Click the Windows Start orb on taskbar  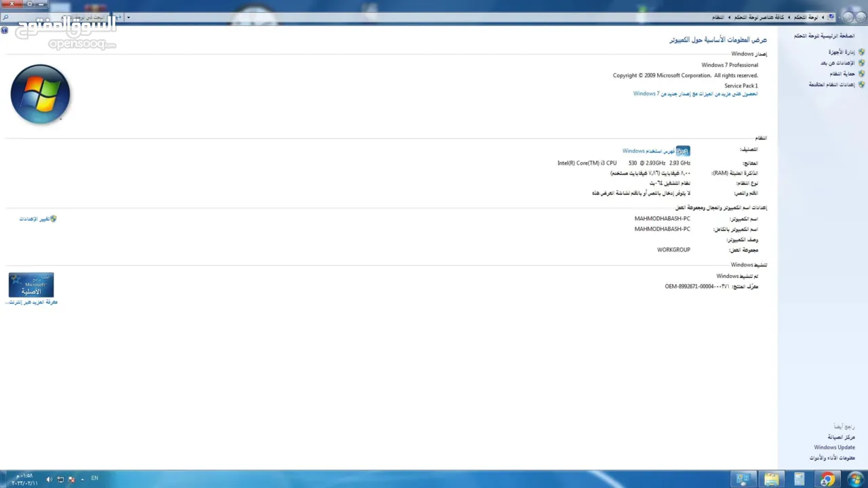click(x=855, y=479)
